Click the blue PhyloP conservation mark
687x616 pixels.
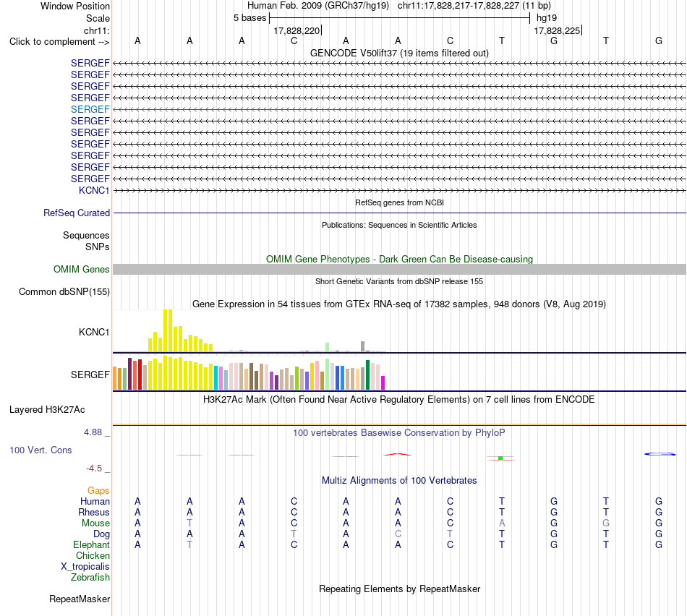[660, 454]
